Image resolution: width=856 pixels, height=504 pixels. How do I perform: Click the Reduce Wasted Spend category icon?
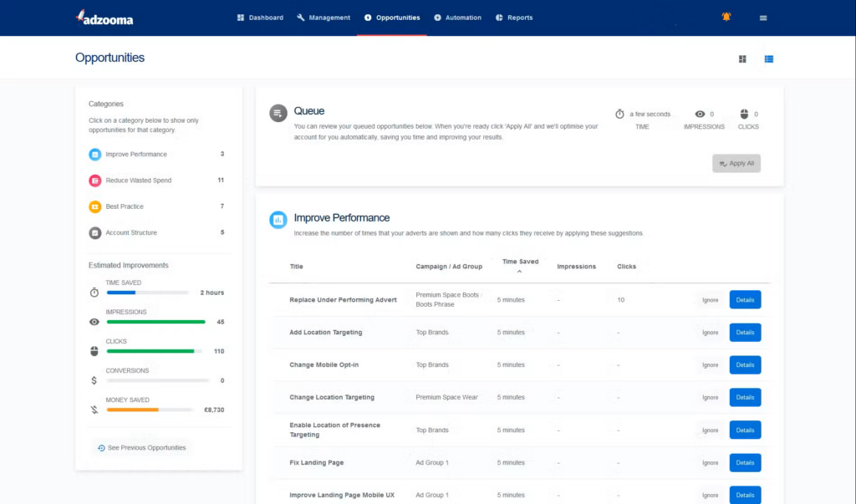94,180
